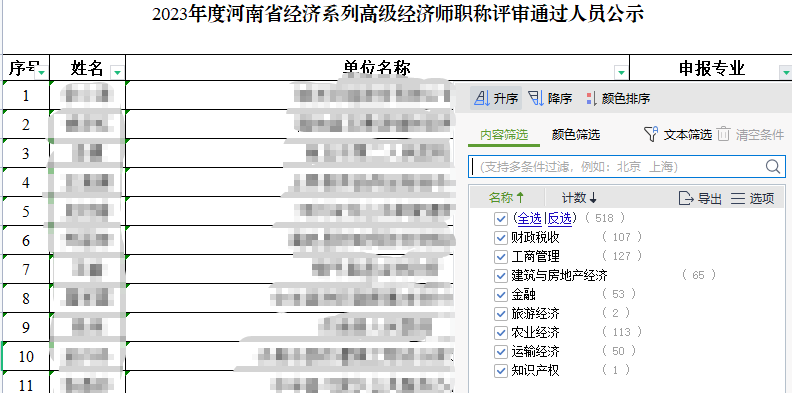The image size is (792, 393).
Task: Open 颜色排序 color sort option
Action: click(618, 98)
